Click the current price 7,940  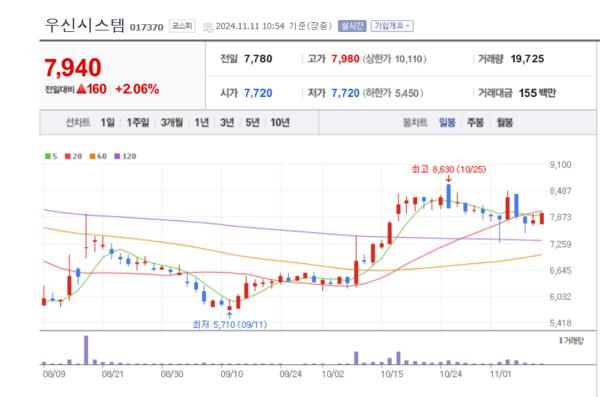(x=73, y=68)
